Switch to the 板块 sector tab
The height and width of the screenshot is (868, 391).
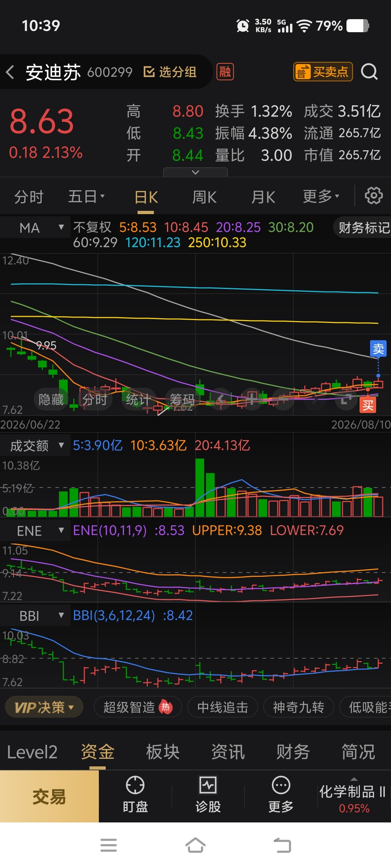coord(163,752)
